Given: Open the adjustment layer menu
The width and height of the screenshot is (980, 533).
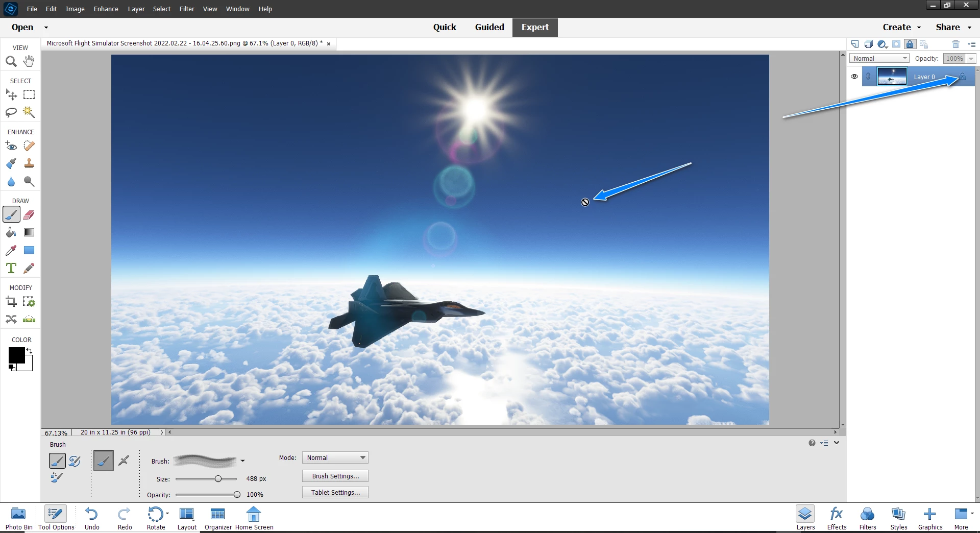Looking at the screenshot, I should [883, 44].
